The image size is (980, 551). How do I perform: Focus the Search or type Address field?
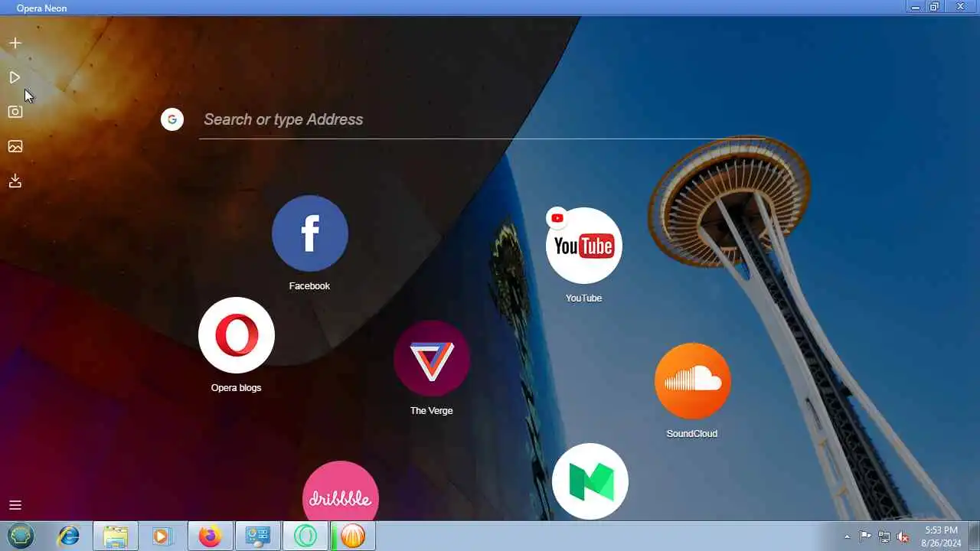tap(482, 119)
